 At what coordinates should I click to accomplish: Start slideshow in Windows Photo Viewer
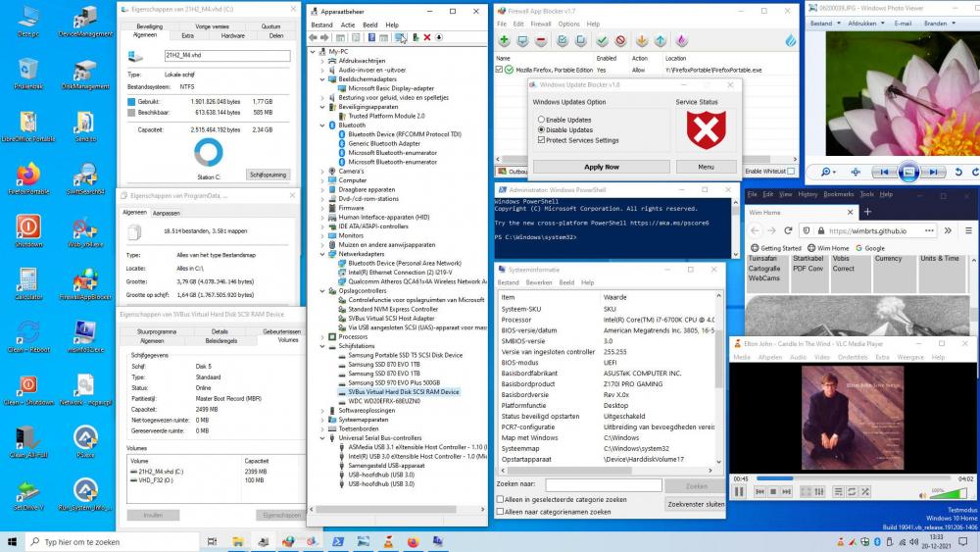(x=908, y=172)
